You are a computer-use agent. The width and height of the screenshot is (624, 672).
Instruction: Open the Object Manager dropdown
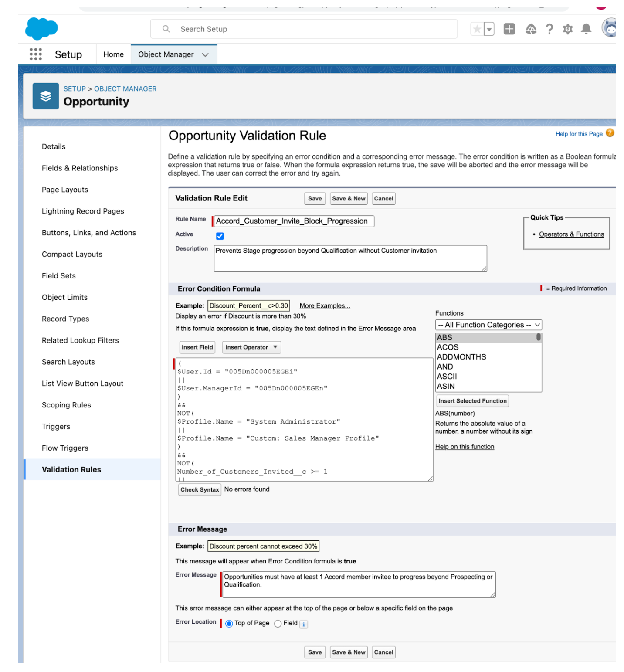click(204, 54)
